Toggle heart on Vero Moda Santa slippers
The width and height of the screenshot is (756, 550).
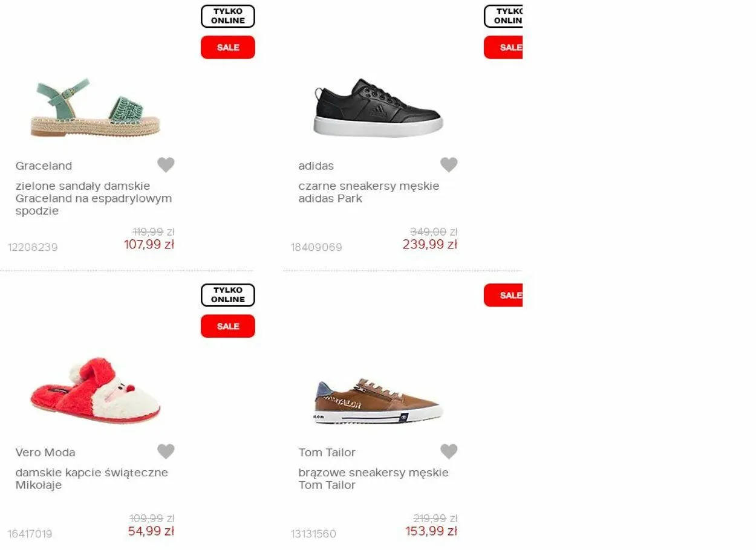click(166, 451)
